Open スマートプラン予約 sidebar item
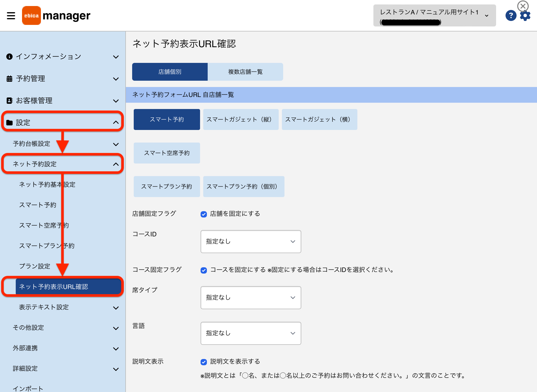 click(x=47, y=246)
